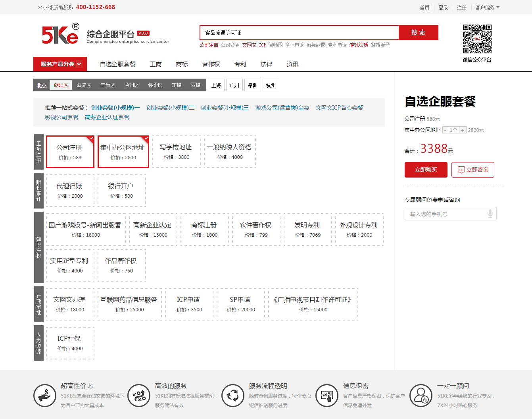Click the 立即咨询 button
Viewport: 532px width, 419px height.
[x=473, y=170]
